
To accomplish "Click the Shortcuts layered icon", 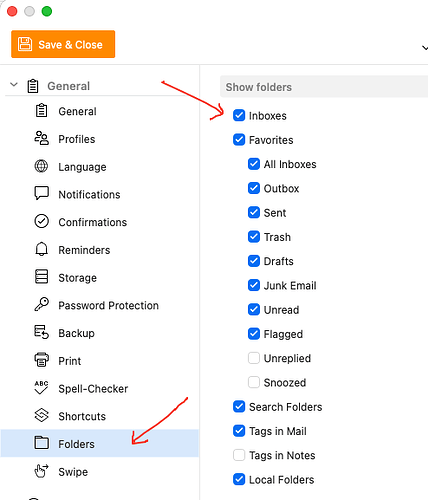I will pyautogui.click(x=41, y=415).
